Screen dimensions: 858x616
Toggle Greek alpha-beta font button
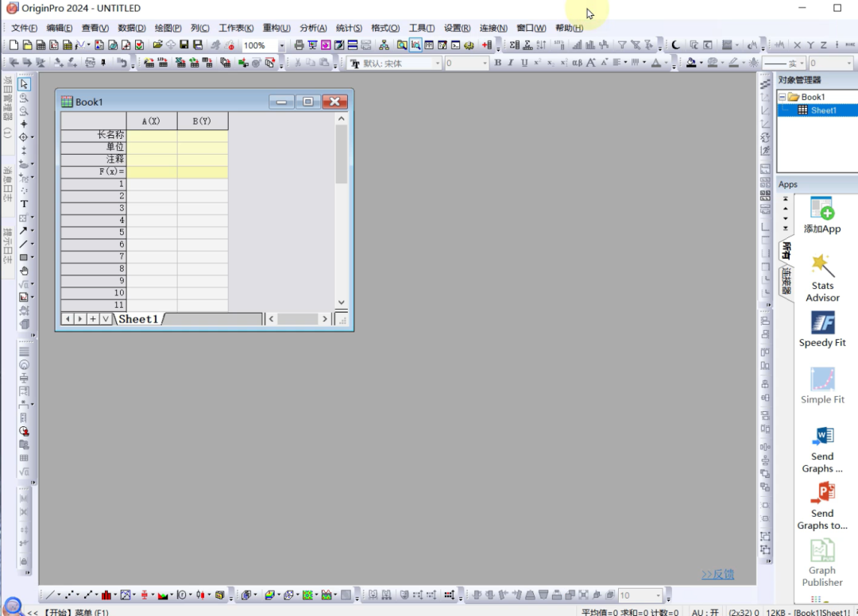tap(577, 63)
